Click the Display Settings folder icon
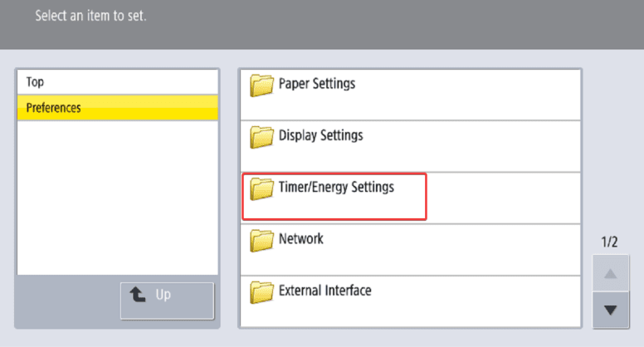The image size is (644, 347). coord(262,136)
